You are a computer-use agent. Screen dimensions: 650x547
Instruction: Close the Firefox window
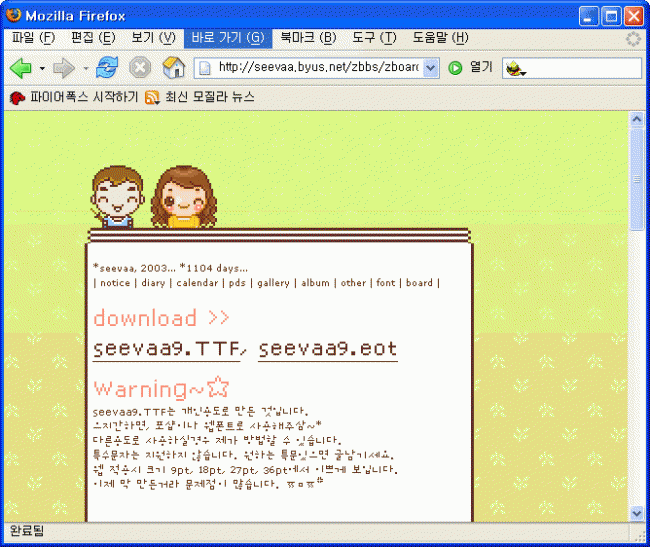pos(634,17)
